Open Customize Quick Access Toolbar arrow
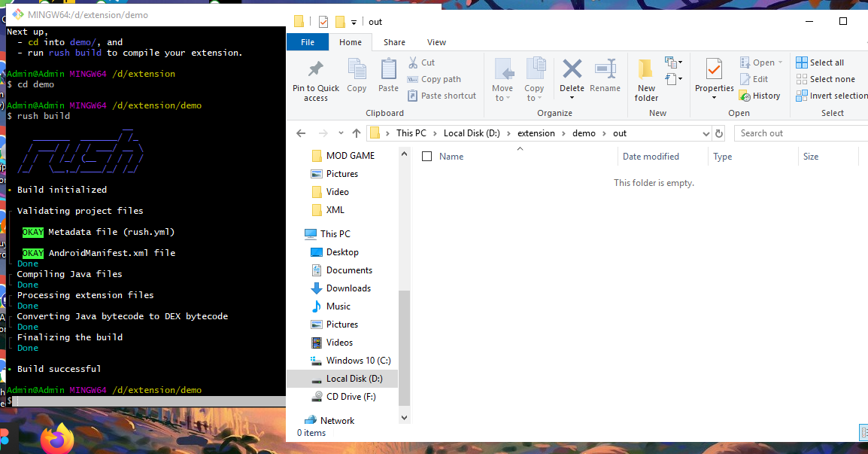Image resolution: width=868 pixels, height=454 pixels. coord(354,23)
